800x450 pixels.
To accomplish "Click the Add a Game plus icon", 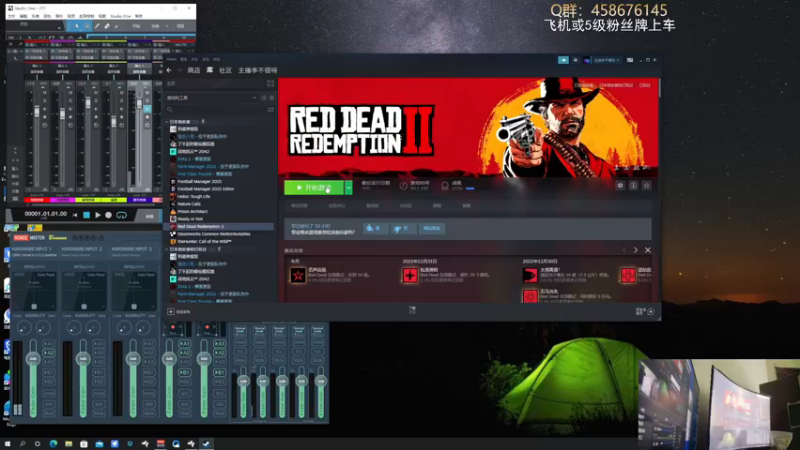I will click(x=171, y=312).
